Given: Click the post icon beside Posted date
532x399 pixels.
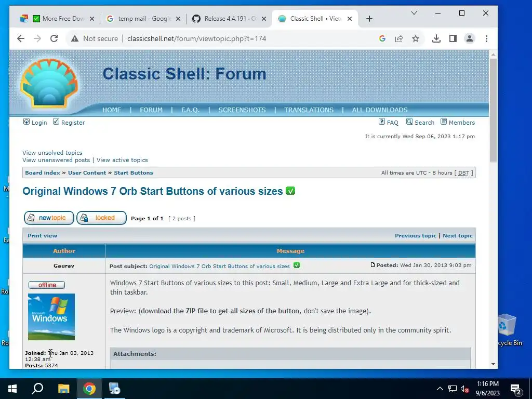Looking at the screenshot, I should coord(373,265).
